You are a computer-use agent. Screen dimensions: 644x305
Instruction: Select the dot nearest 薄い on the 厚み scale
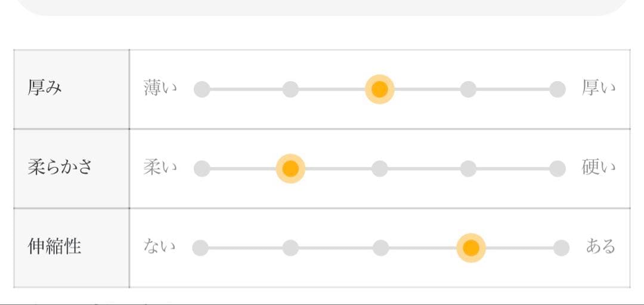202,90
